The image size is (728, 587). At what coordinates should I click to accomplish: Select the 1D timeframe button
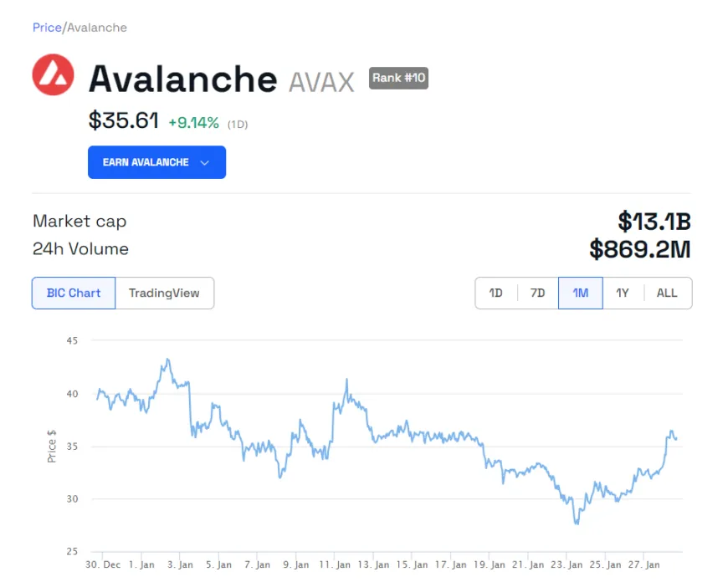(x=495, y=293)
